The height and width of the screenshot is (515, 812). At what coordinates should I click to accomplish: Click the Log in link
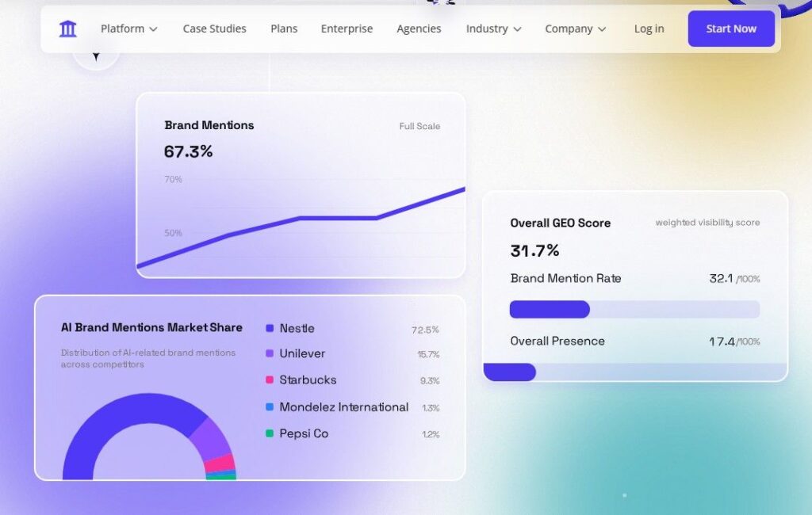[649, 29]
